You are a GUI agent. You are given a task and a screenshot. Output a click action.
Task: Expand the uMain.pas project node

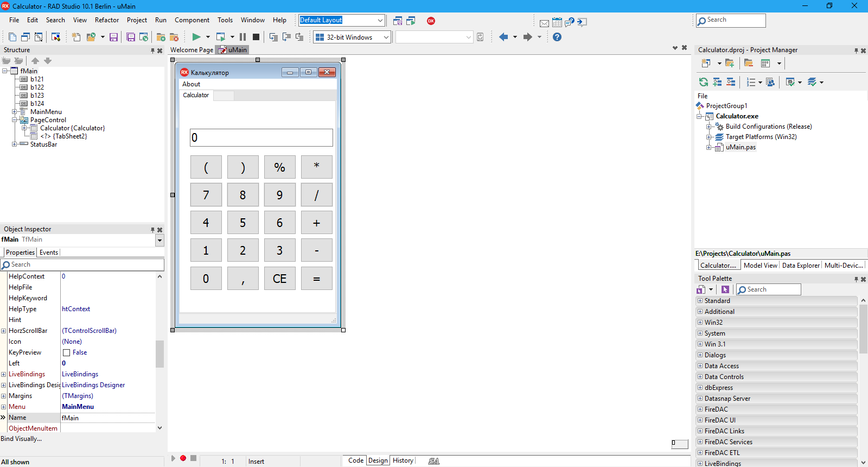[709, 147]
